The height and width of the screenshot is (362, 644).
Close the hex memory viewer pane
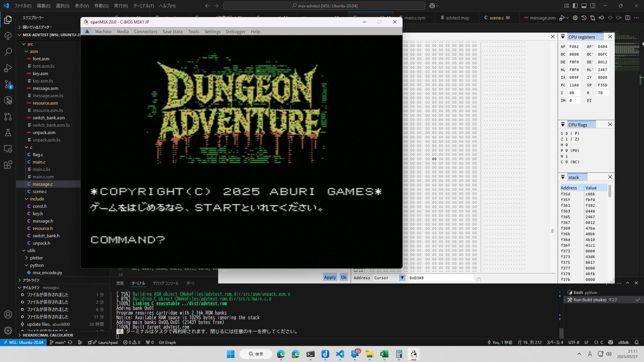tap(552, 37)
